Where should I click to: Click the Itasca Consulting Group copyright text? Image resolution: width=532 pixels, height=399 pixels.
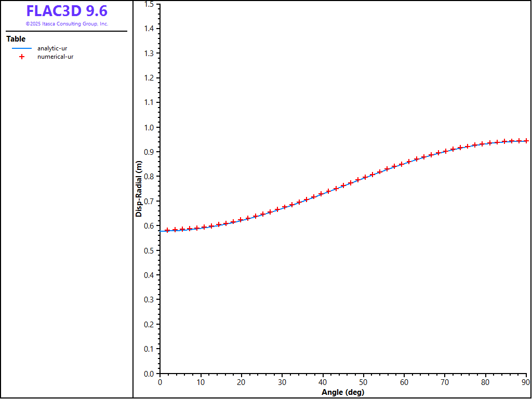coord(66,24)
